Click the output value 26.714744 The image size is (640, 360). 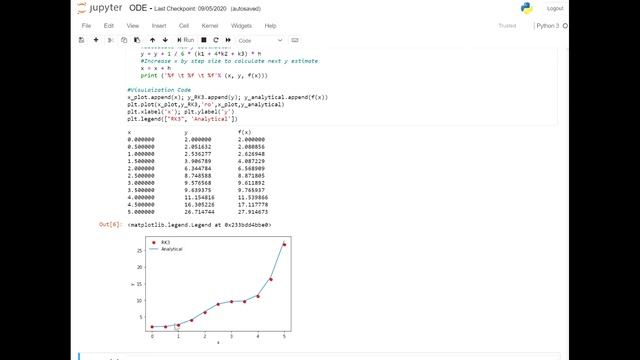(x=199, y=212)
